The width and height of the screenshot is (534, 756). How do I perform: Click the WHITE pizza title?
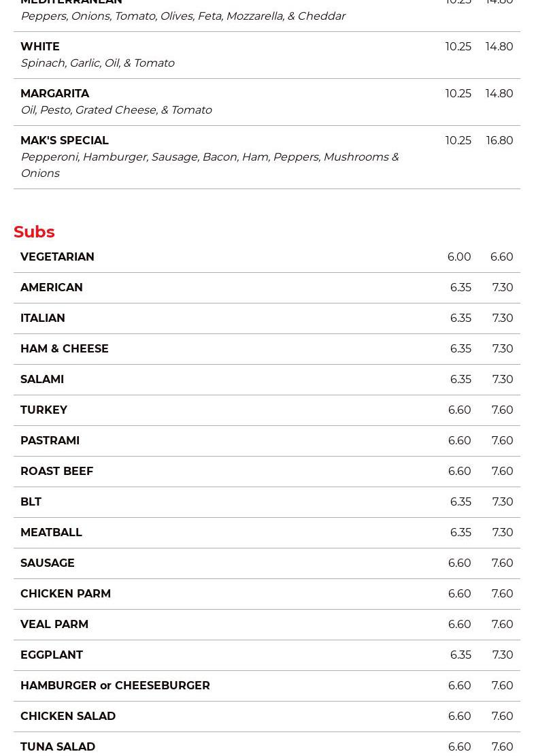[x=40, y=46]
